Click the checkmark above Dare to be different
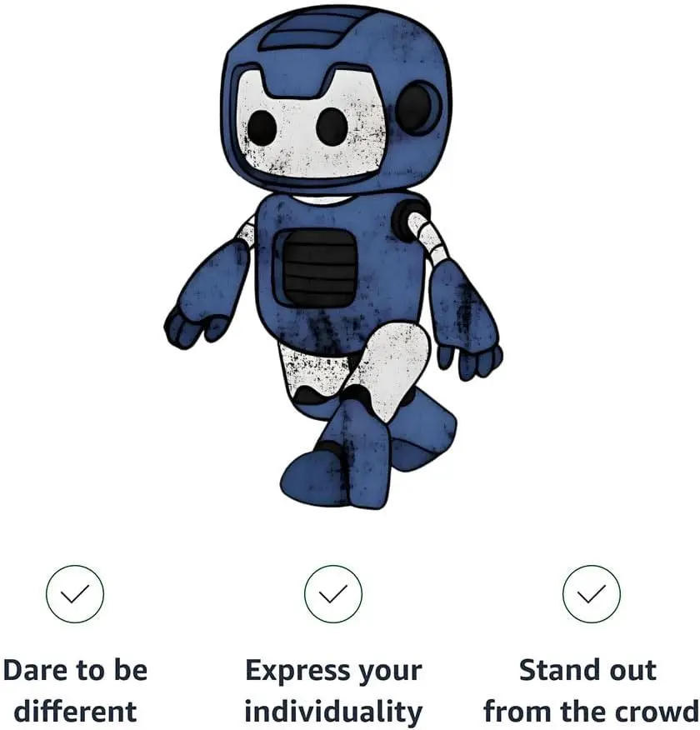The image size is (700, 730). [74, 593]
